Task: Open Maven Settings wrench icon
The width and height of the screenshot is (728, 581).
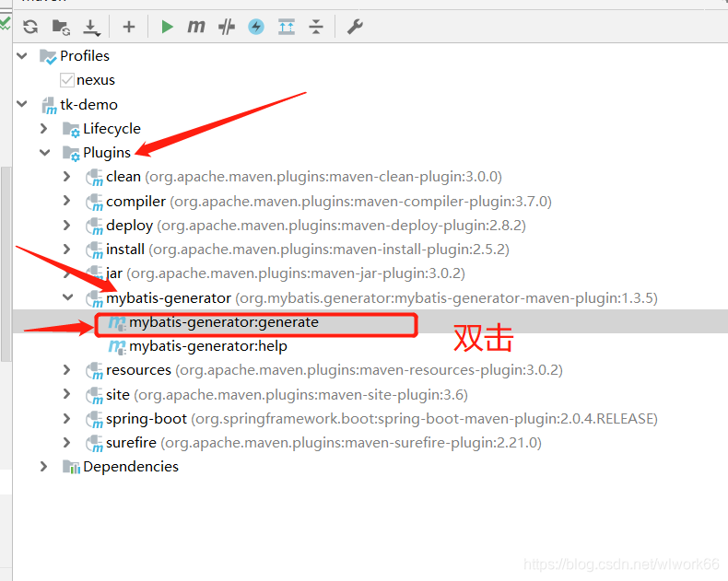Action: pyautogui.click(x=355, y=27)
